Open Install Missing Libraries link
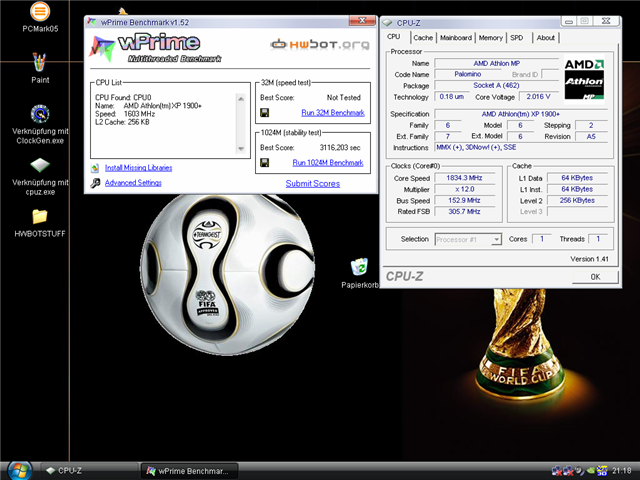 (x=138, y=168)
